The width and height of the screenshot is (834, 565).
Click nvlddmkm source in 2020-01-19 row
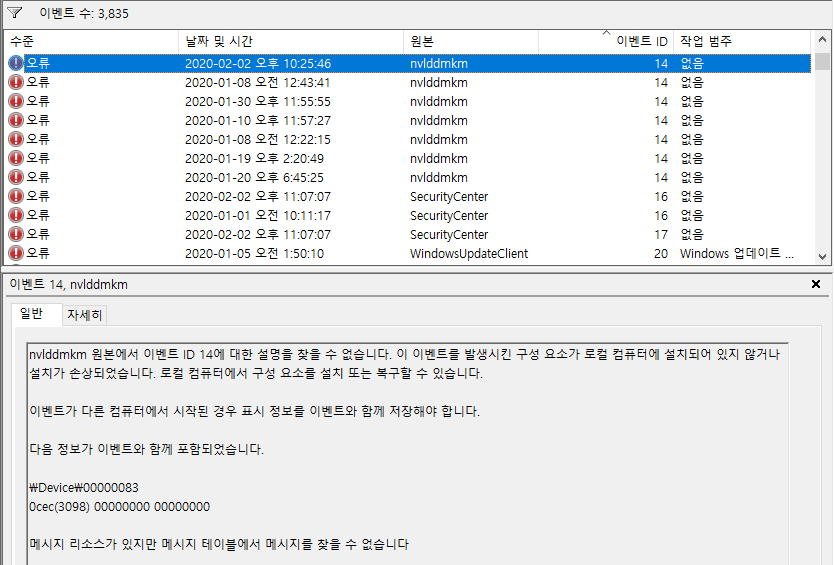tap(439, 159)
